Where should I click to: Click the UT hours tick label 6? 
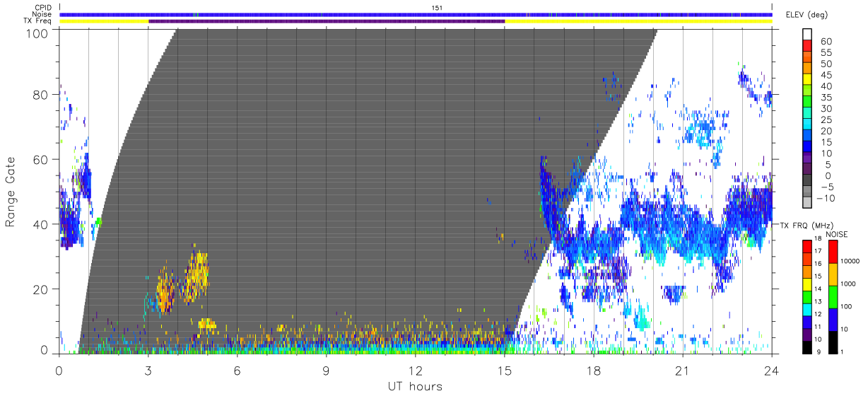[x=237, y=370]
